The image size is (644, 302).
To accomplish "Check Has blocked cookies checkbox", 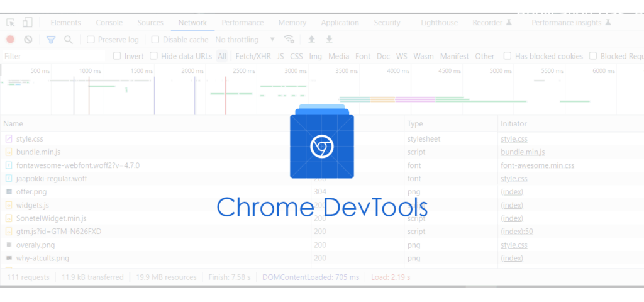I will pos(508,56).
